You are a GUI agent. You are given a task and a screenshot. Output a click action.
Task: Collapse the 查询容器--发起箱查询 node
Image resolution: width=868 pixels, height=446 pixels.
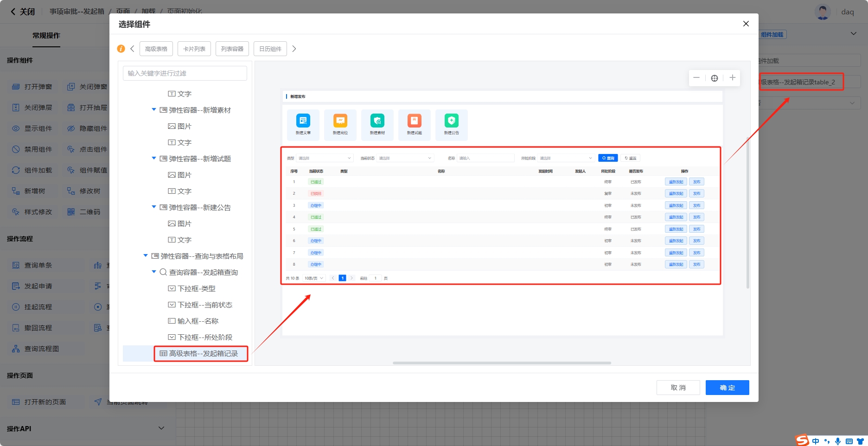[154, 272]
